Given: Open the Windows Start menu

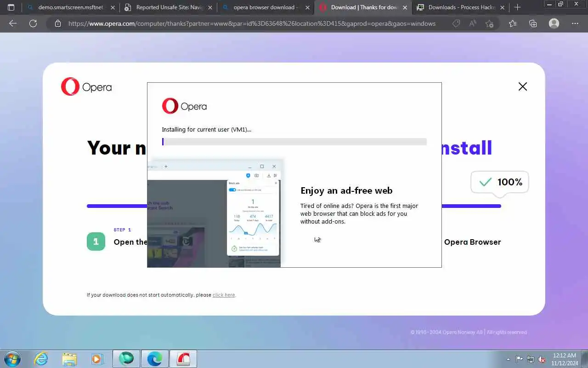Looking at the screenshot, I should [12, 359].
